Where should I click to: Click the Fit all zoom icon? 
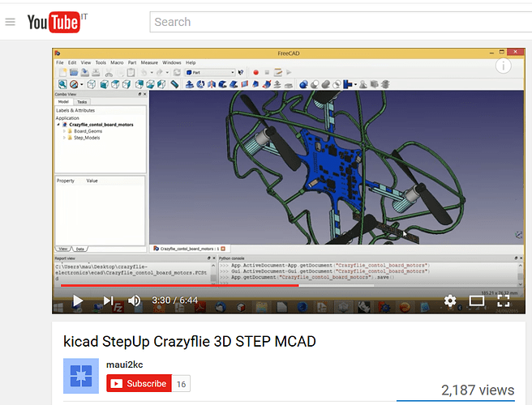click(62, 84)
